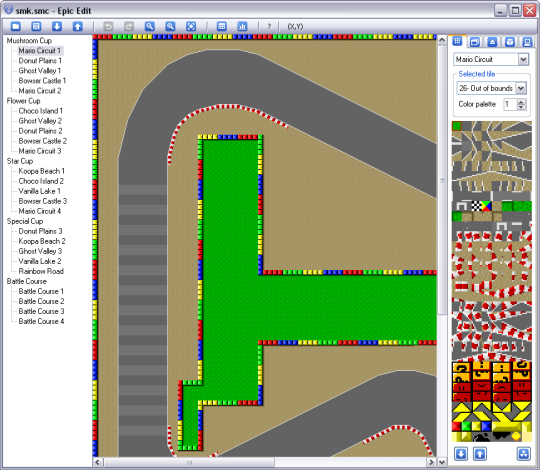Select the checkered finish-line tile
The width and height of the screenshot is (540, 470).
coord(477,207)
